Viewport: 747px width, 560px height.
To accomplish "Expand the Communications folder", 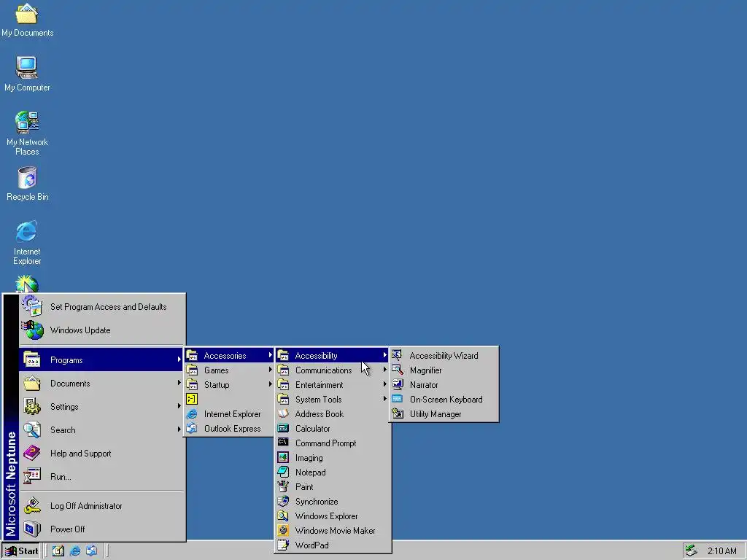I will 333,370.
